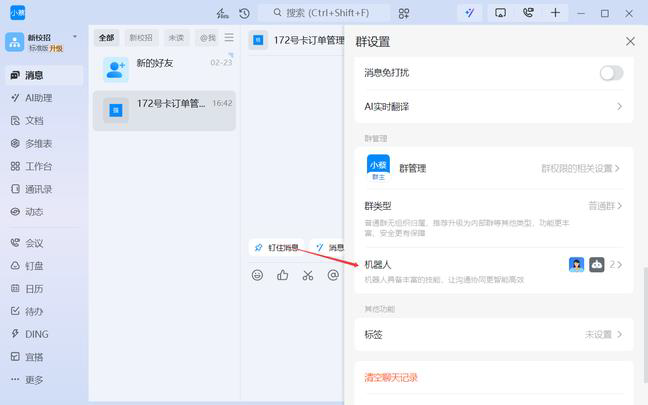Open the screen cast icon in title bar
The height and width of the screenshot is (405, 648).
tap(500, 13)
